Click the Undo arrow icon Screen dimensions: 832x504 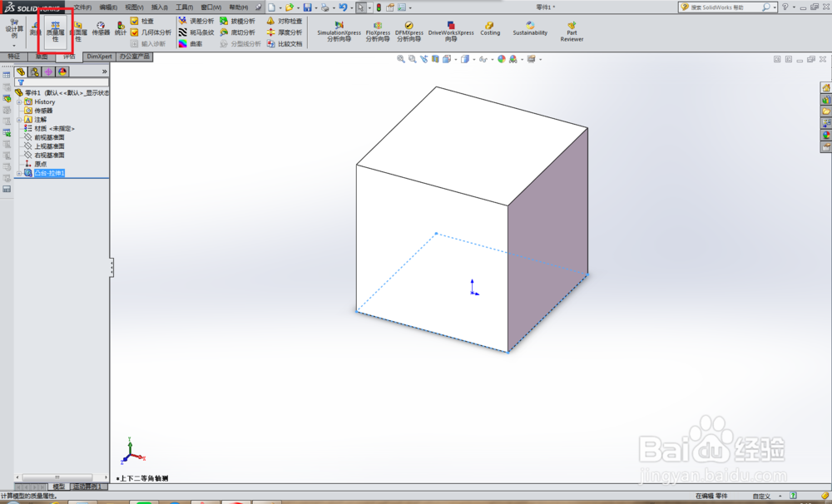(343, 7)
